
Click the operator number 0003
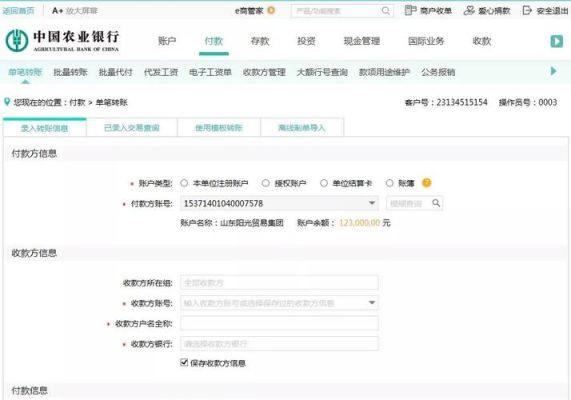(x=548, y=102)
